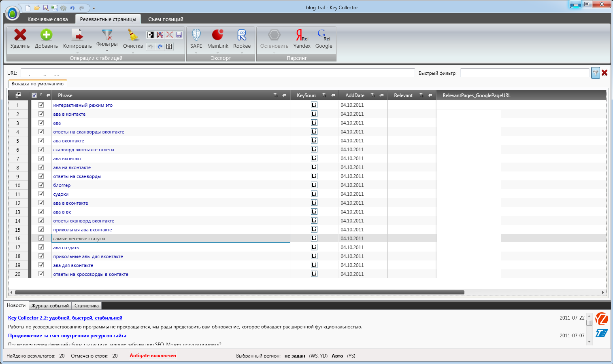
Task: Uncheck the checkbox for row 1
Action: pos(41,105)
